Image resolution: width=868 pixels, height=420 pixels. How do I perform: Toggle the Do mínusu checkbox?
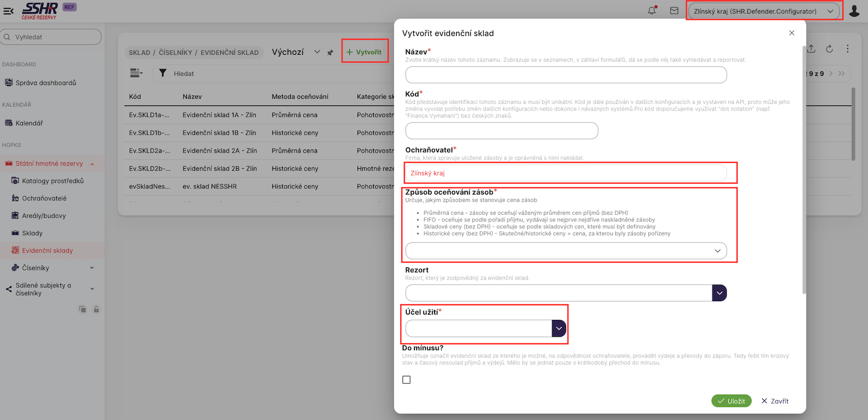pos(406,380)
